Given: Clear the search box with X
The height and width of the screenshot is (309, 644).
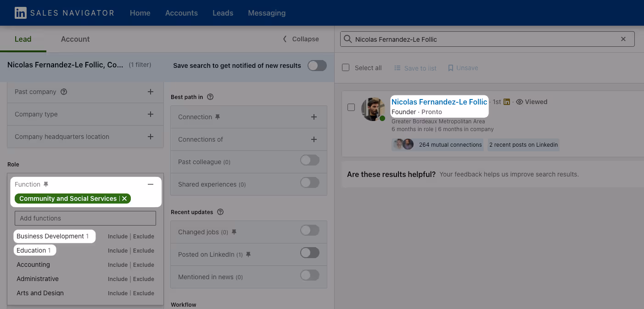Looking at the screenshot, I should [623, 39].
